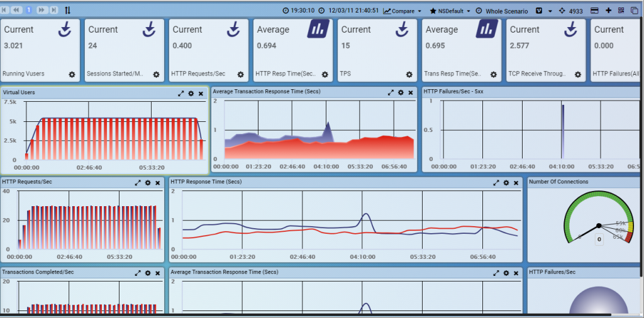The height and width of the screenshot is (318, 644).
Task: Select page number 1 in the toolbar
Action: pos(29,10)
